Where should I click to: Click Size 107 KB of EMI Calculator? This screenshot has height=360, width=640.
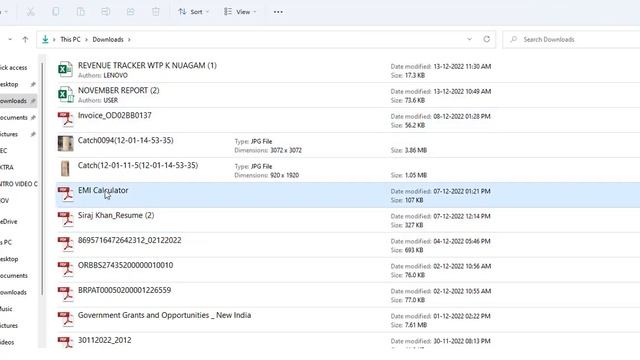point(407,200)
